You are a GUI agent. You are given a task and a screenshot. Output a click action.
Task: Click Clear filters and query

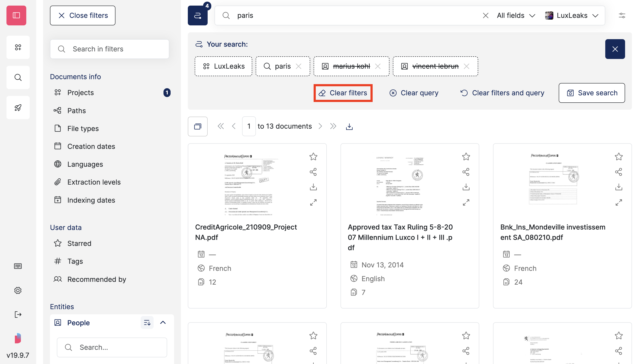(x=502, y=93)
